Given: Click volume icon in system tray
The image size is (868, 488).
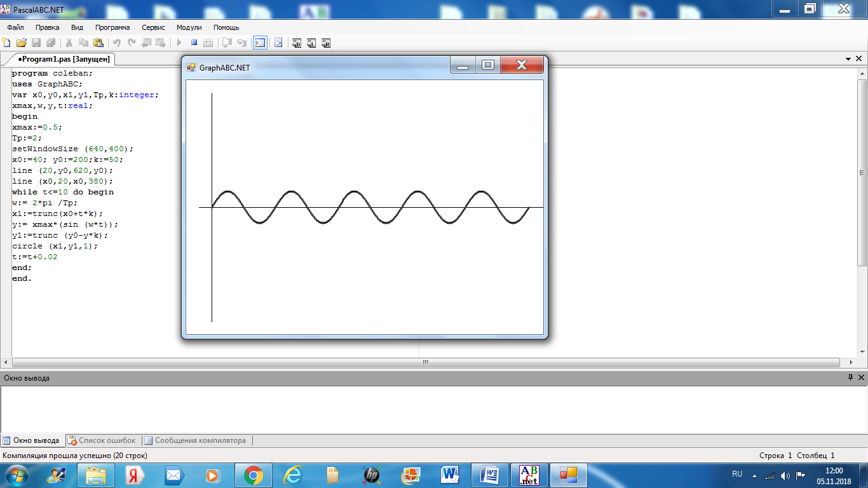Looking at the screenshot, I should 786,475.
